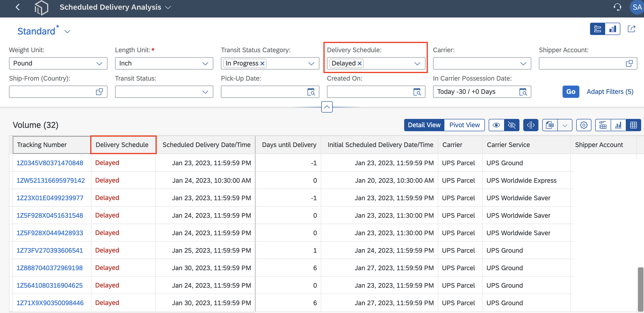644x313 pixels.
Task: Toggle split column resize icon
Action: 531,125
